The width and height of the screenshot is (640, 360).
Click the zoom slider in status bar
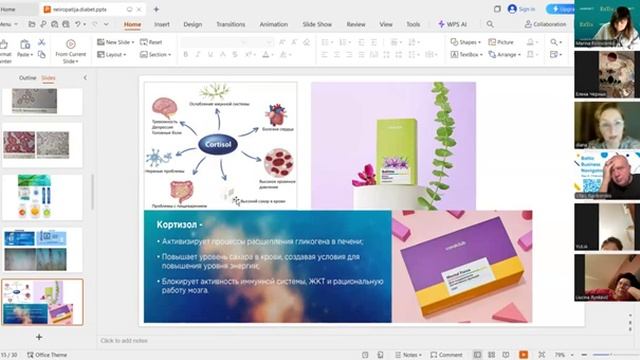pyautogui.click(x=616, y=355)
